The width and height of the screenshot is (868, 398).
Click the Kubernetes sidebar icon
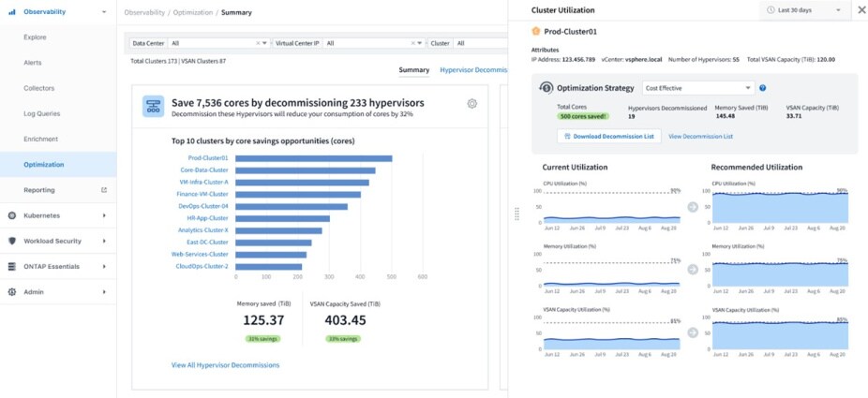pyautogui.click(x=12, y=215)
